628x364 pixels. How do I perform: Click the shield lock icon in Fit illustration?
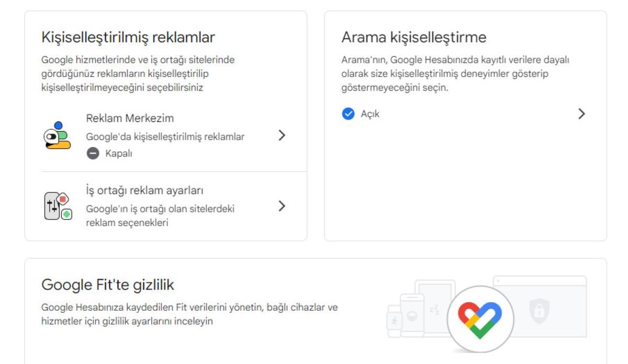point(539,311)
